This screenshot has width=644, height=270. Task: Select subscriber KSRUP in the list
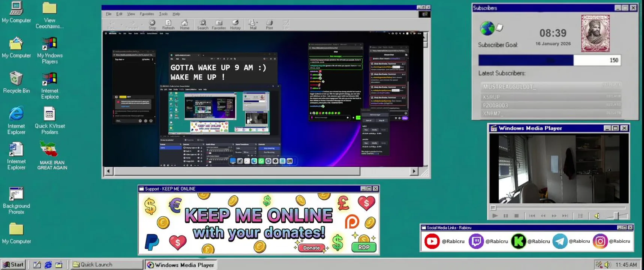click(551, 96)
